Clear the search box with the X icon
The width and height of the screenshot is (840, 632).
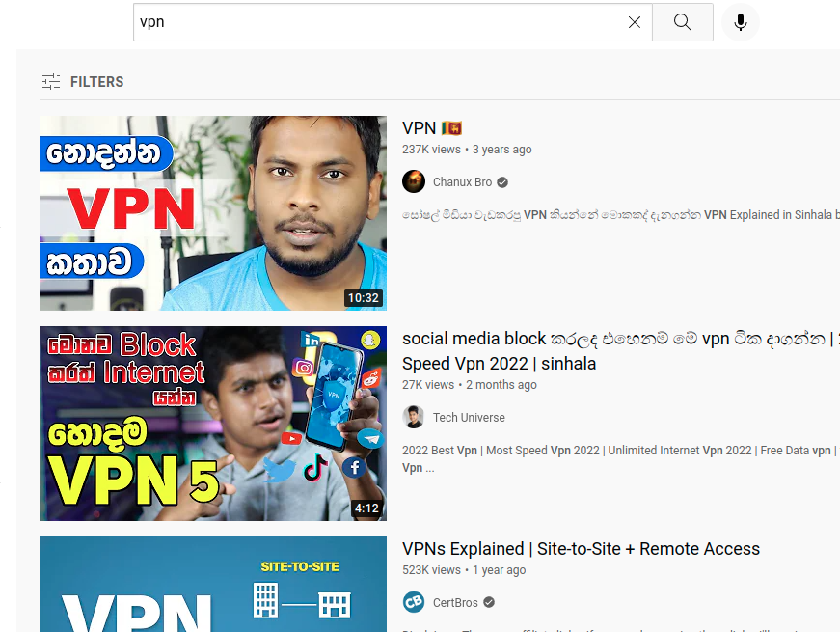(x=635, y=22)
